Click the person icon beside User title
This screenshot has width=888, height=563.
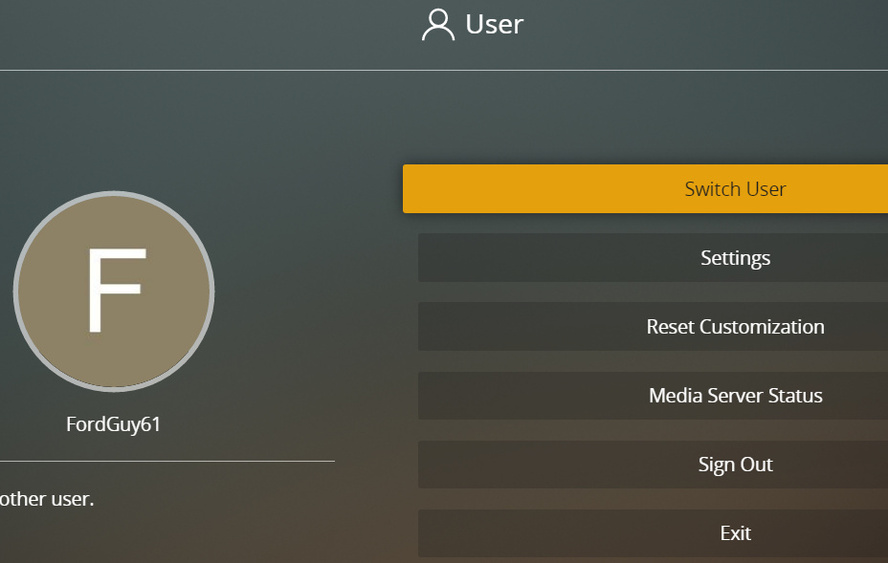438,25
